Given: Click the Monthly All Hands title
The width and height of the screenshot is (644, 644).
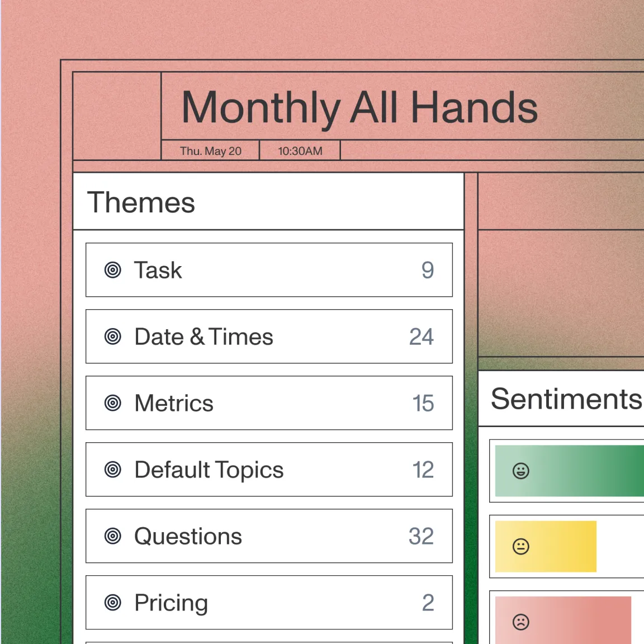Looking at the screenshot, I should (x=359, y=107).
